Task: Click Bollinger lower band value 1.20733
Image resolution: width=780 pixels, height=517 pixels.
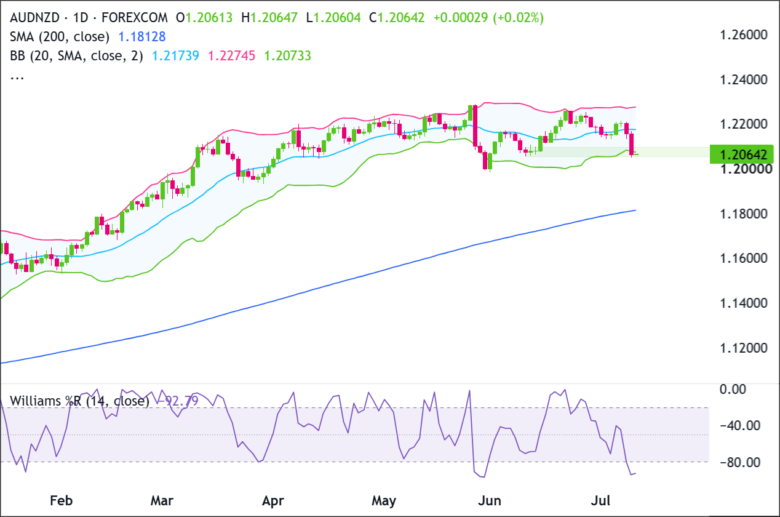Action: (x=288, y=56)
